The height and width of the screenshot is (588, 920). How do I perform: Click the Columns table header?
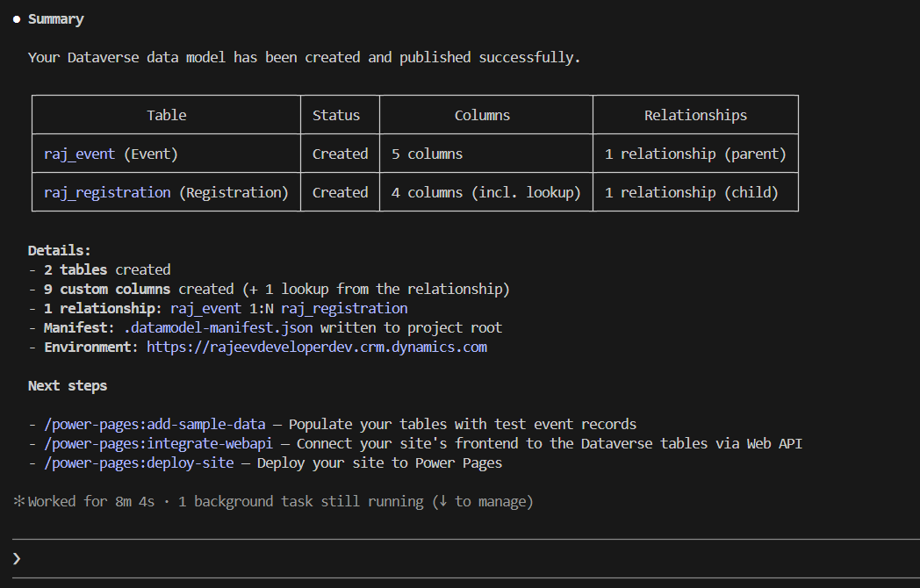tap(482, 115)
